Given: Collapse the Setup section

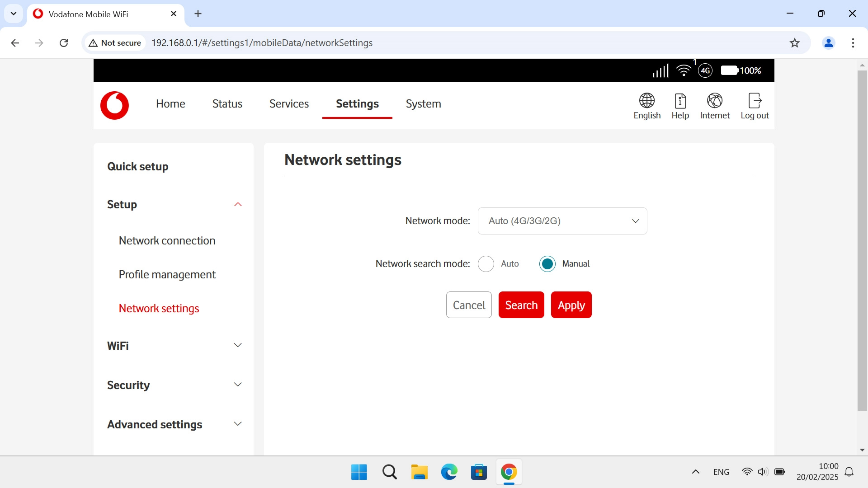Looking at the screenshot, I should coord(238,205).
